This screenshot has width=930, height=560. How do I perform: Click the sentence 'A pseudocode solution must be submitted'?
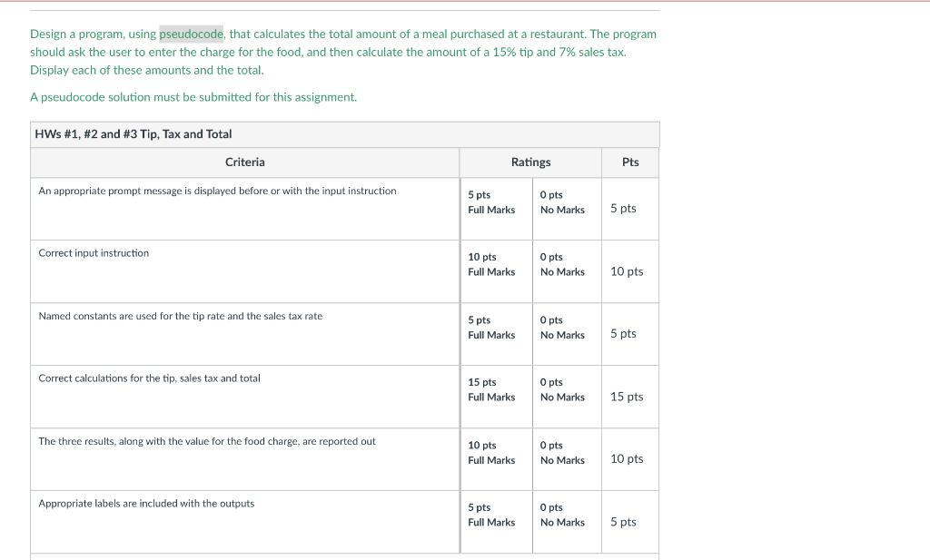pos(193,97)
